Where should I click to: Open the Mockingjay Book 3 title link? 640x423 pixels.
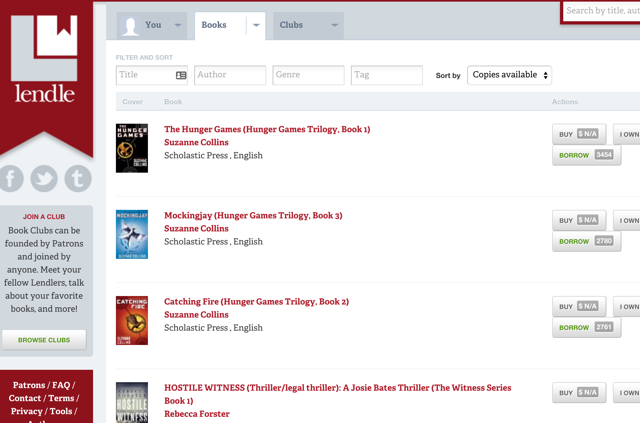click(253, 216)
